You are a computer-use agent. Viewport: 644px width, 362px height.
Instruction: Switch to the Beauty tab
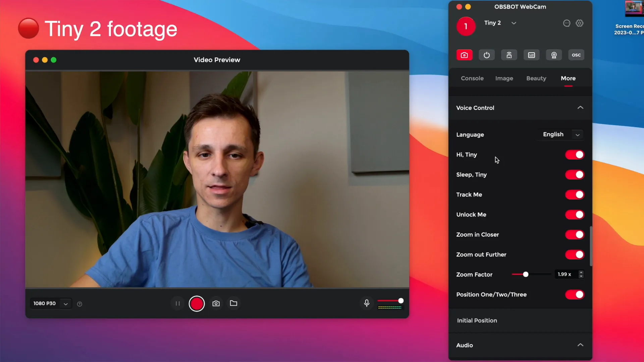point(536,78)
